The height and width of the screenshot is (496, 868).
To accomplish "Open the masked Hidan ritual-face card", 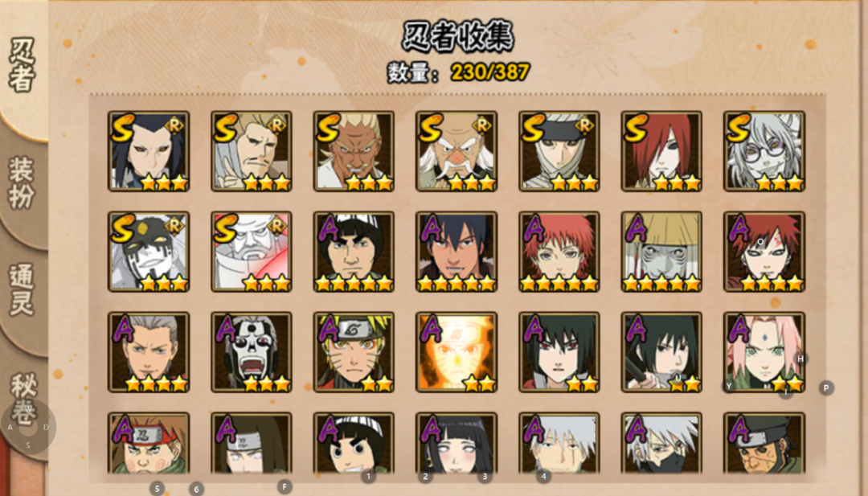I will coord(252,352).
